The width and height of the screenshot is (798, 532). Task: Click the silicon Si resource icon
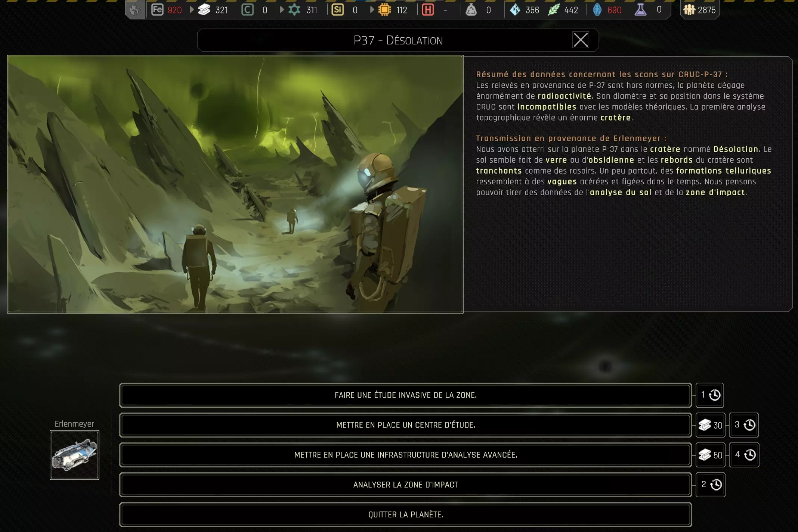click(337, 10)
